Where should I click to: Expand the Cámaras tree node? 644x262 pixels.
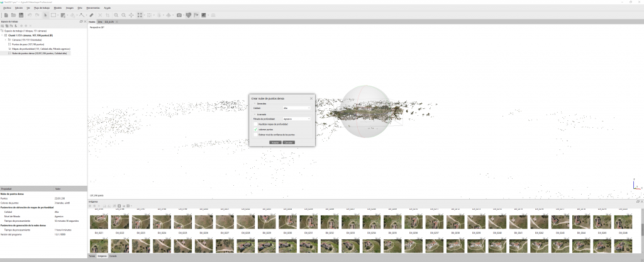tap(5, 40)
